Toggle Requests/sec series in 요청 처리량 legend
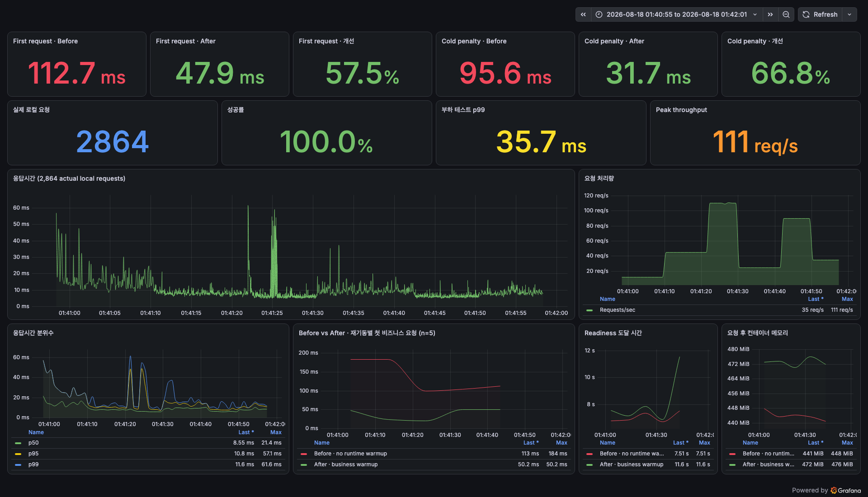The width and height of the screenshot is (868, 497). [x=618, y=310]
